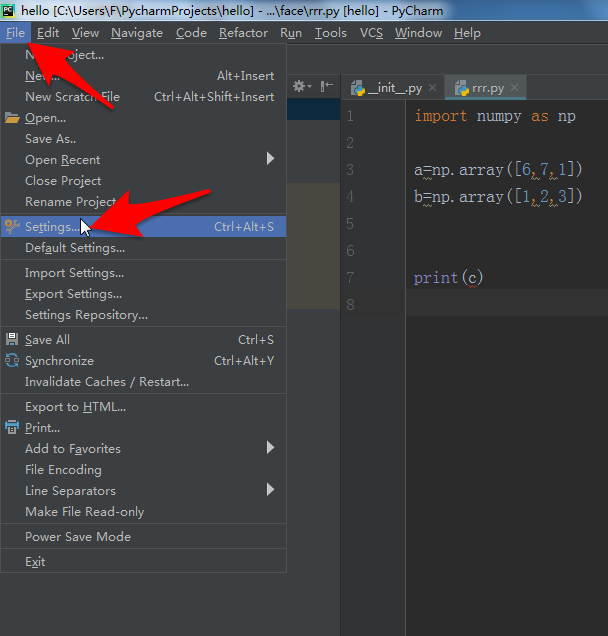Click 'import numpy as np' code line

[x=495, y=116]
